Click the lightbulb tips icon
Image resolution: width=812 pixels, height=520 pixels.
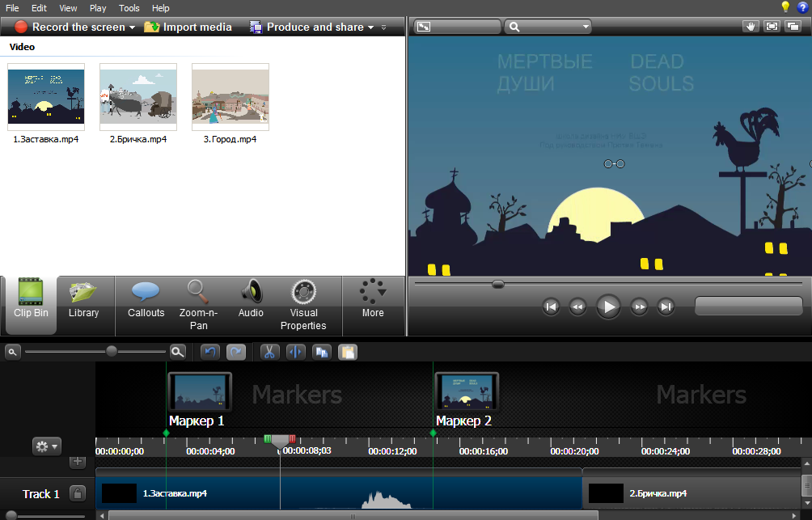tap(785, 6)
